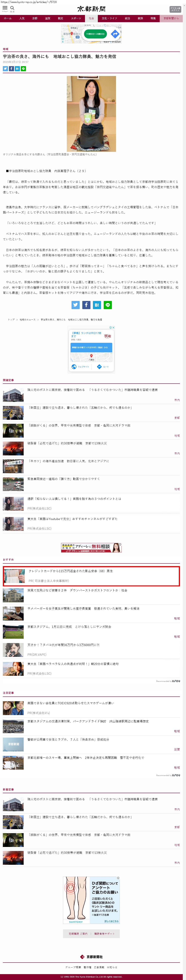The width and height of the screenshot is (186, 980).
Task: Click the blue directions arrow in map ad
Action: (x=115, y=34)
